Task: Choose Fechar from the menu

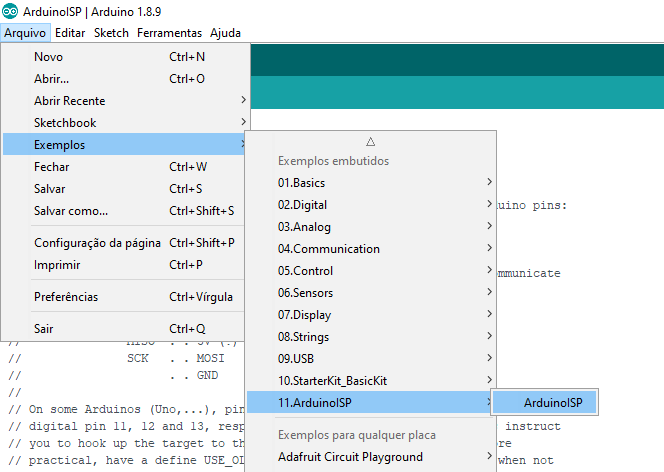Action: pyautogui.click(x=123, y=167)
